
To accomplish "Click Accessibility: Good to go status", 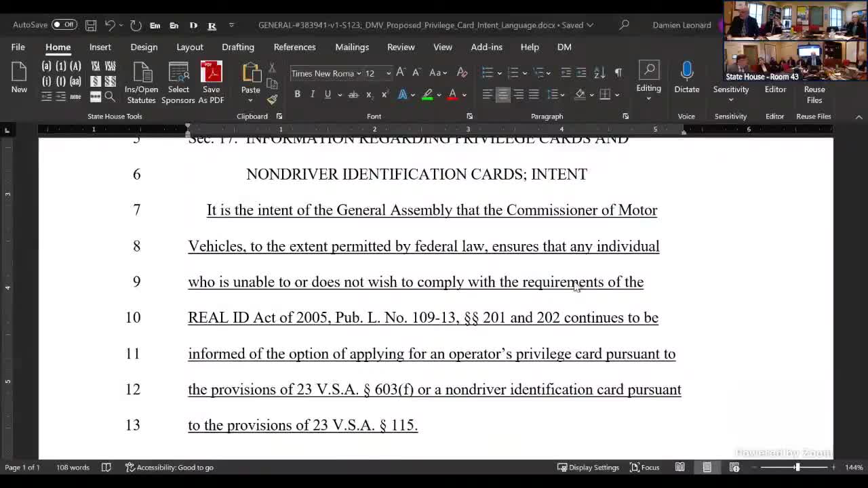I will coord(170,467).
